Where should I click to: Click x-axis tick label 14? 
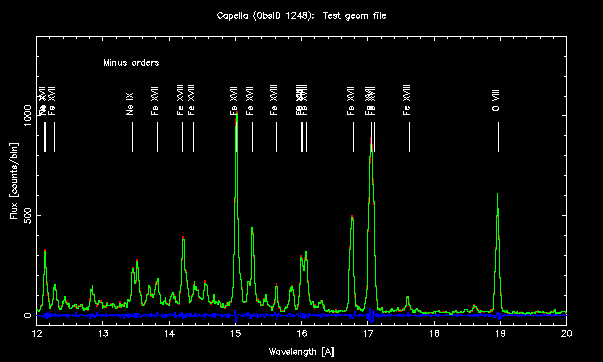click(x=169, y=334)
